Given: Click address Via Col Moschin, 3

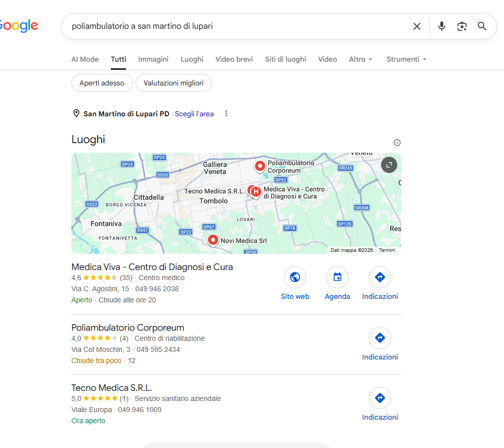Looking at the screenshot, I should [101, 349].
